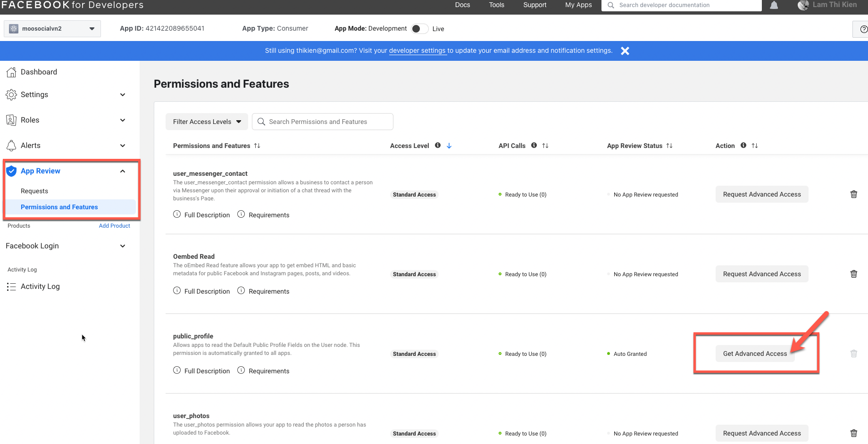Image resolution: width=868 pixels, height=444 pixels.
Task: Follow the developer settings link
Action: click(x=417, y=50)
